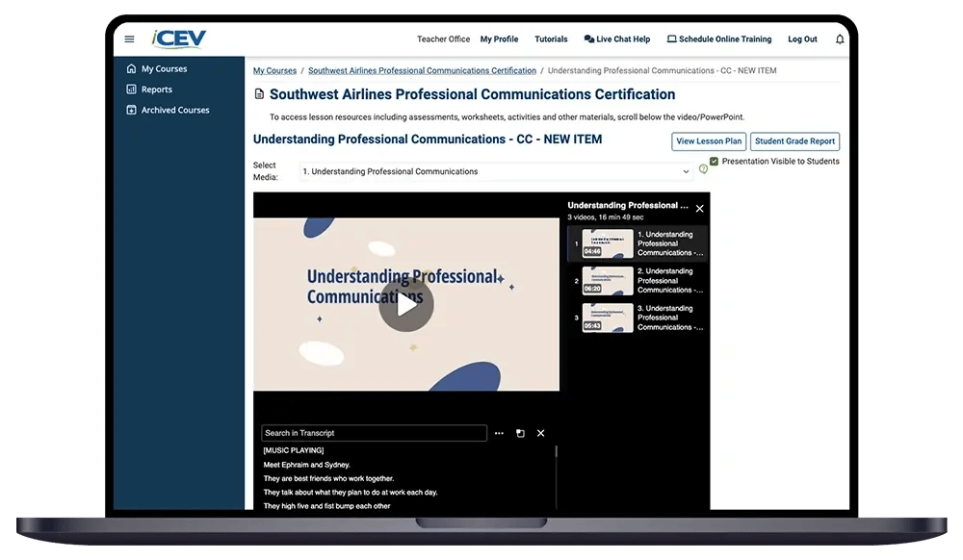This screenshot has width=963, height=560.
Task: Click the My Courses home icon
Action: [131, 68]
